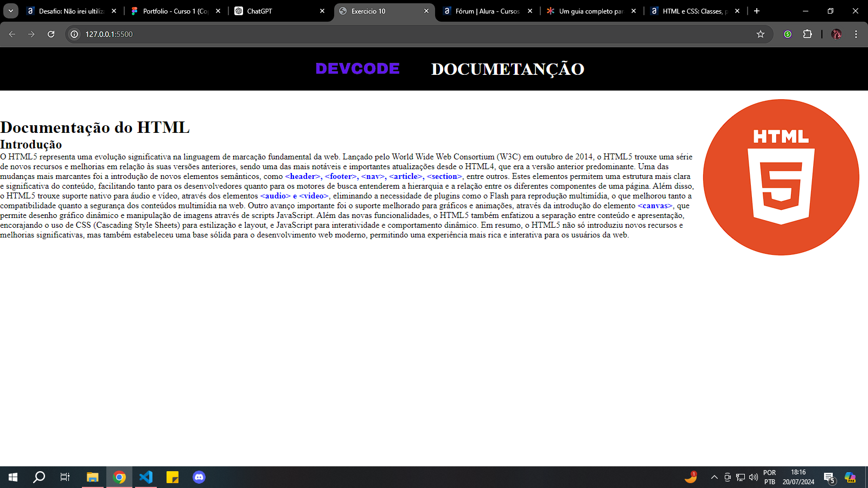Switch to the Fórum | Alura tab
This screenshot has width=868, height=488.
487,11
